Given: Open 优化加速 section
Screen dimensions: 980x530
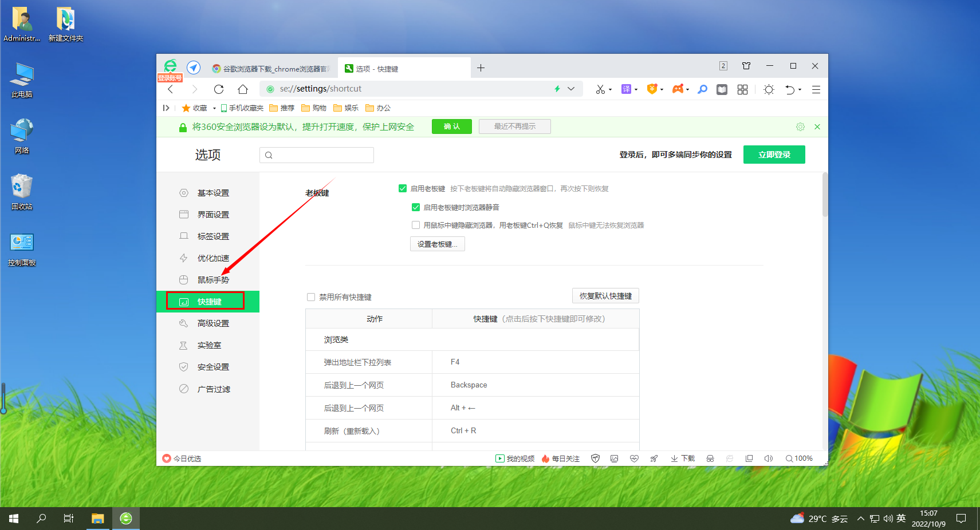Looking at the screenshot, I should (x=208, y=258).
